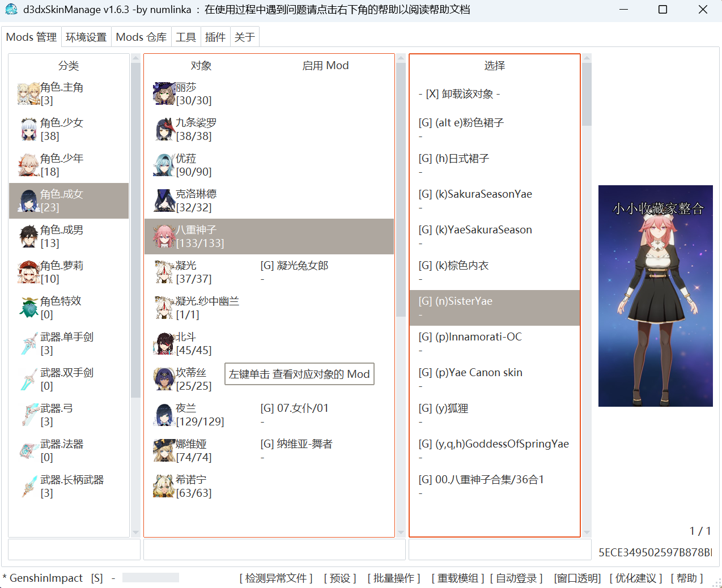Select the 卸载该对象 option
Viewport: 722px width, 588px height.
click(495, 94)
